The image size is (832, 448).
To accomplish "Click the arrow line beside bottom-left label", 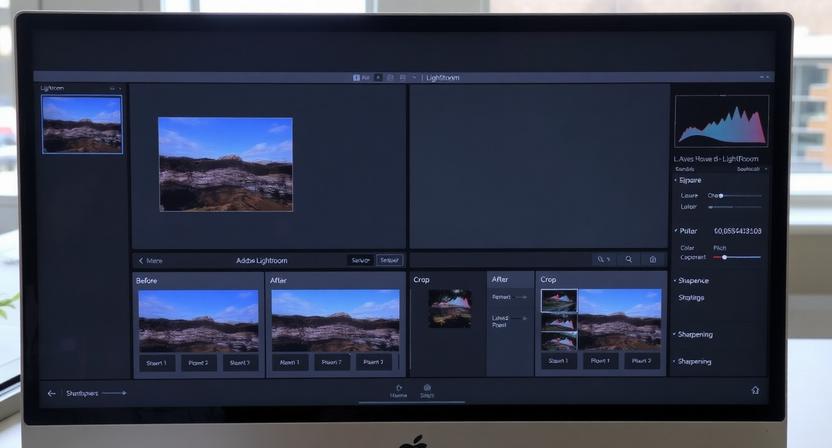I will click(114, 393).
